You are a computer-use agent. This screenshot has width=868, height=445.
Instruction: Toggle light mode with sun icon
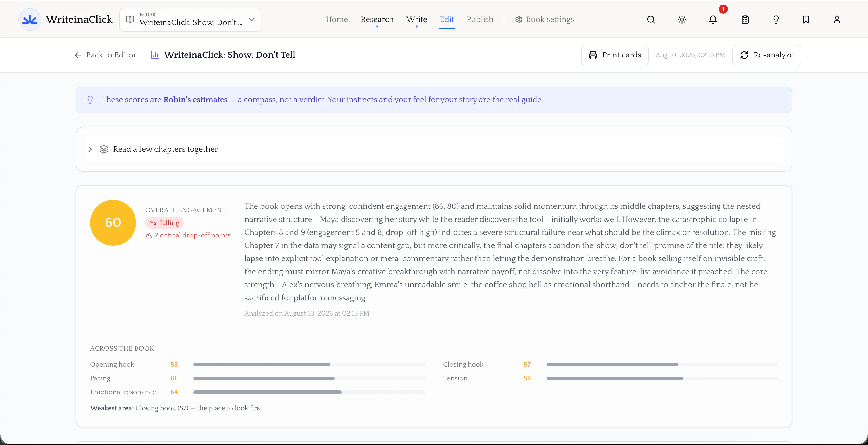(x=682, y=20)
